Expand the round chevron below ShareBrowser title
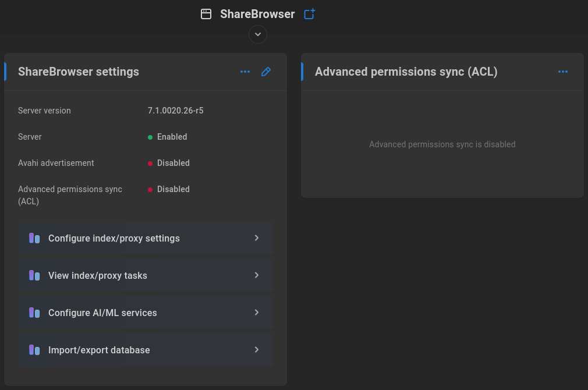This screenshot has height=390, width=588. 258,34
